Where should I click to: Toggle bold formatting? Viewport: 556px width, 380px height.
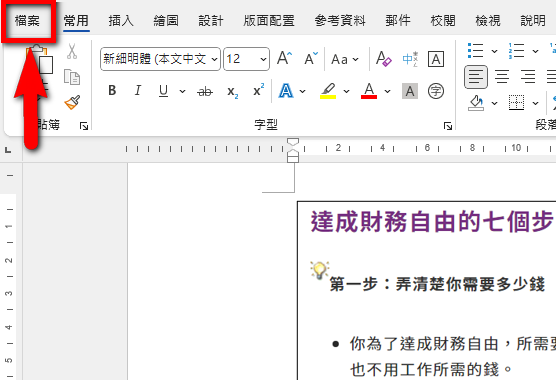point(112,91)
